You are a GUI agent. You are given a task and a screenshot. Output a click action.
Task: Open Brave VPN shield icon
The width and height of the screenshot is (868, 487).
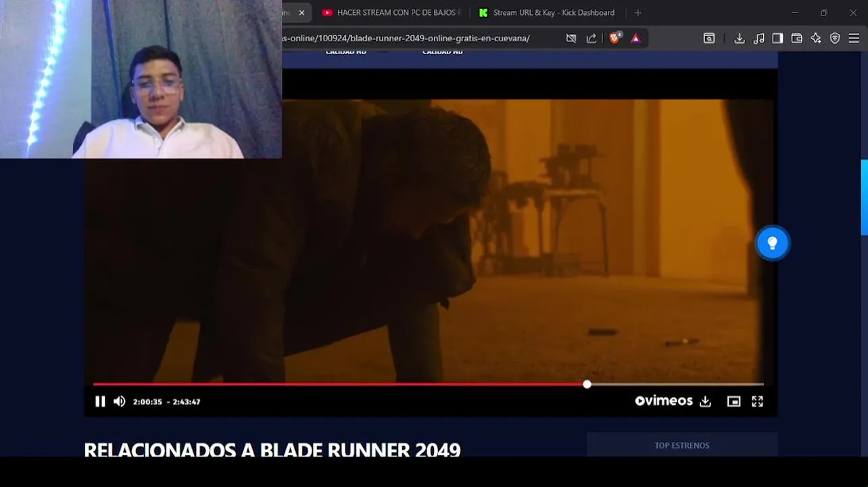pyautogui.click(x=835, y=39)
